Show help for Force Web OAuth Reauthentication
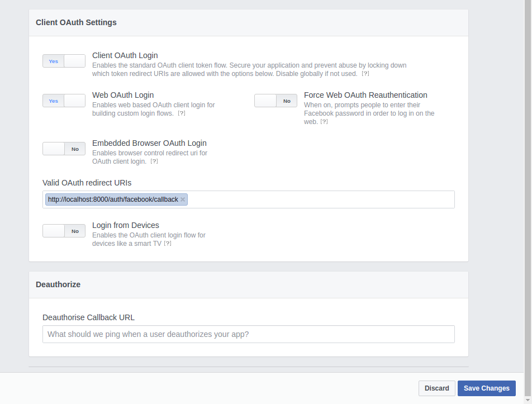This screenshot has height=404, width=532. [x=324, y=122]
